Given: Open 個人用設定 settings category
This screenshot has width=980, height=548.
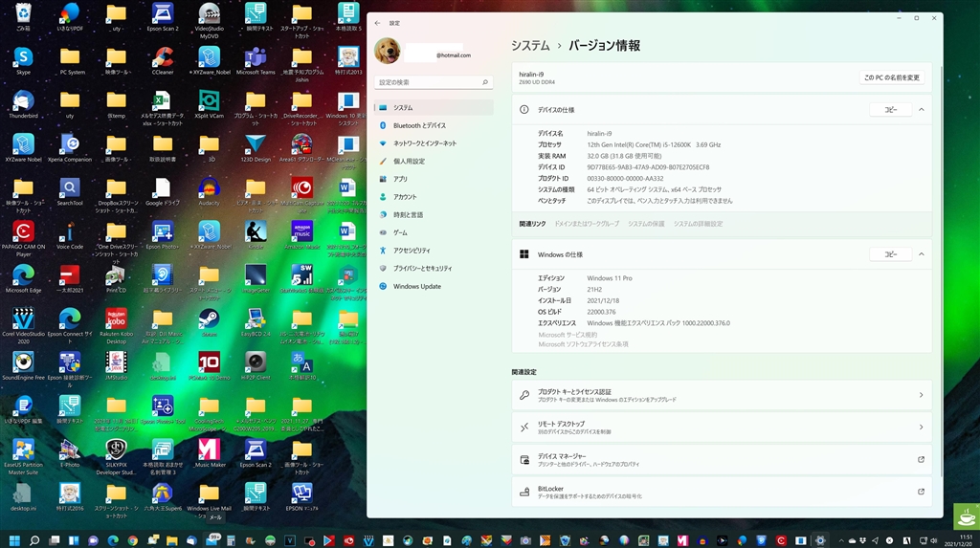Looking at the screenshot, I should click(434, 162).
